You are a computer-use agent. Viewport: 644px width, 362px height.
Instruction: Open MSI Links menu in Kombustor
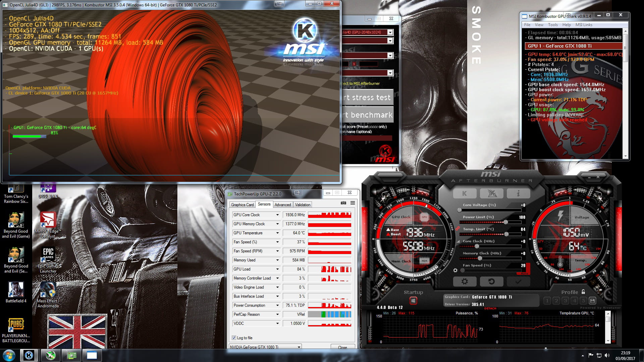tap(584, 25)
